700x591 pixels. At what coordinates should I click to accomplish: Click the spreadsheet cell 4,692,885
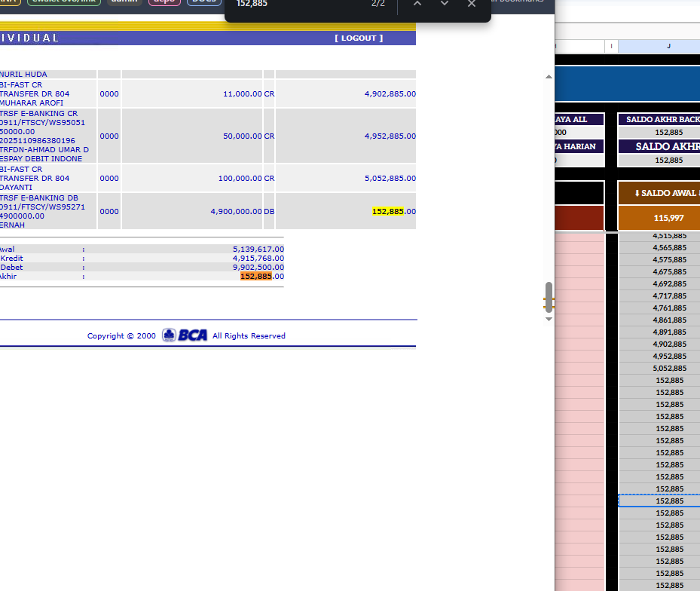pos(659,283)
